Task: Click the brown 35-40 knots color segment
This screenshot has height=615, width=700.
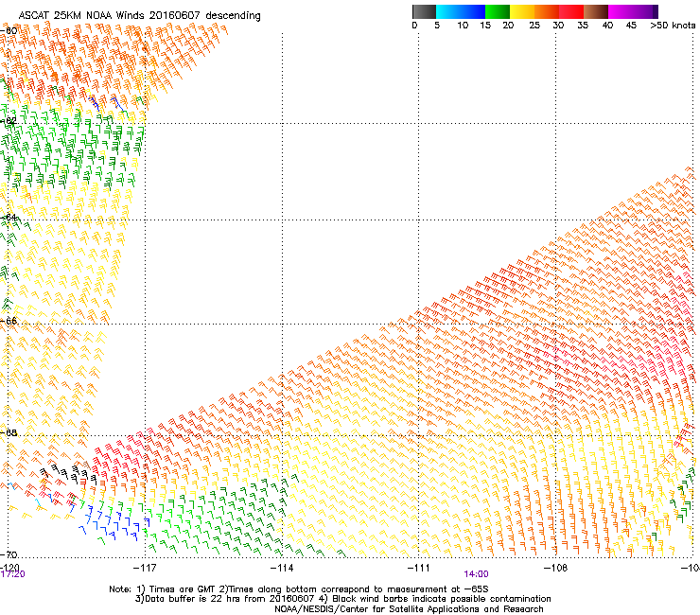Action: tap(596, 11)
